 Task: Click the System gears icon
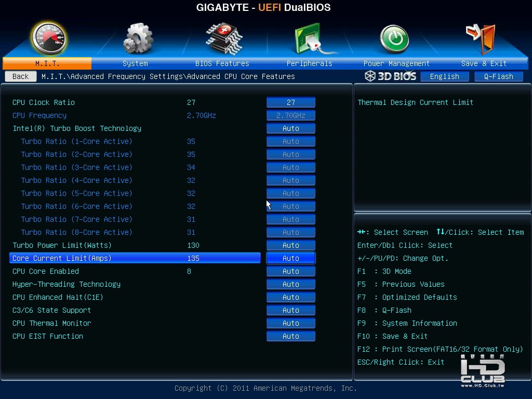point(138,38)
